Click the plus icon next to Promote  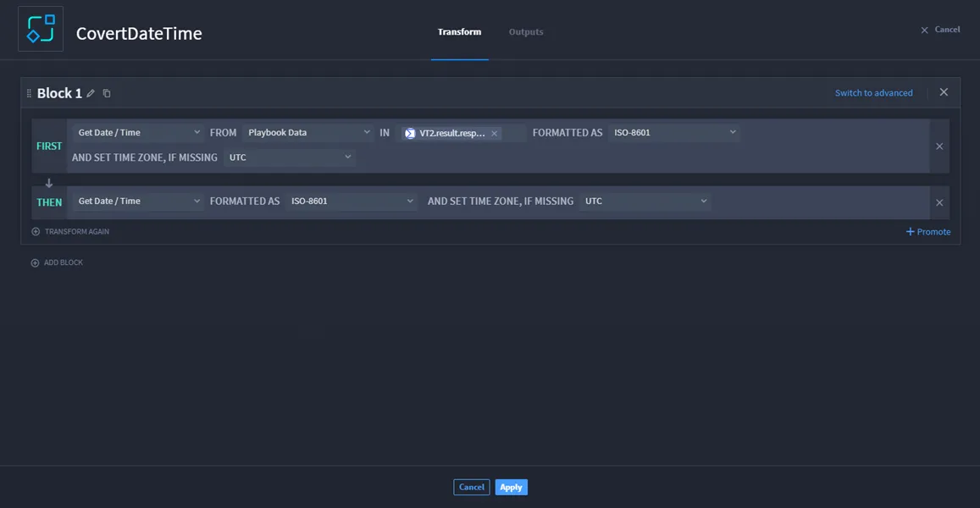pyautogui.click(x=910, y=231)
